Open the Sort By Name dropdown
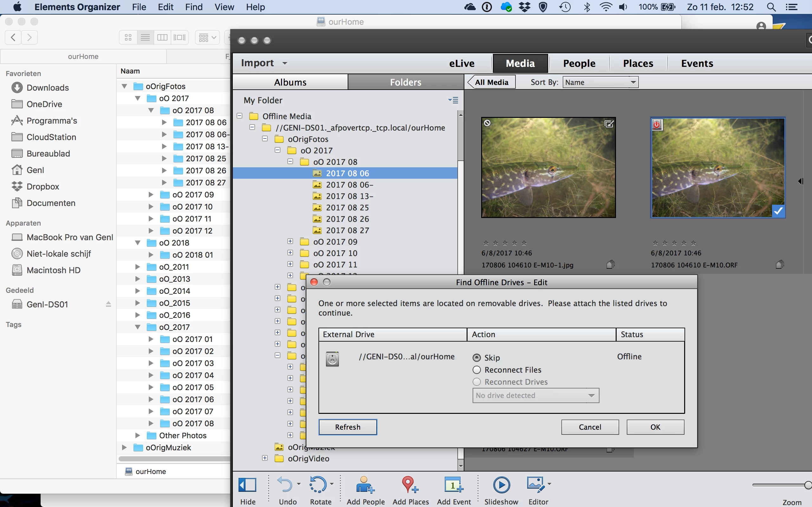This screenshot has width=812, height=507. [601, 82]
